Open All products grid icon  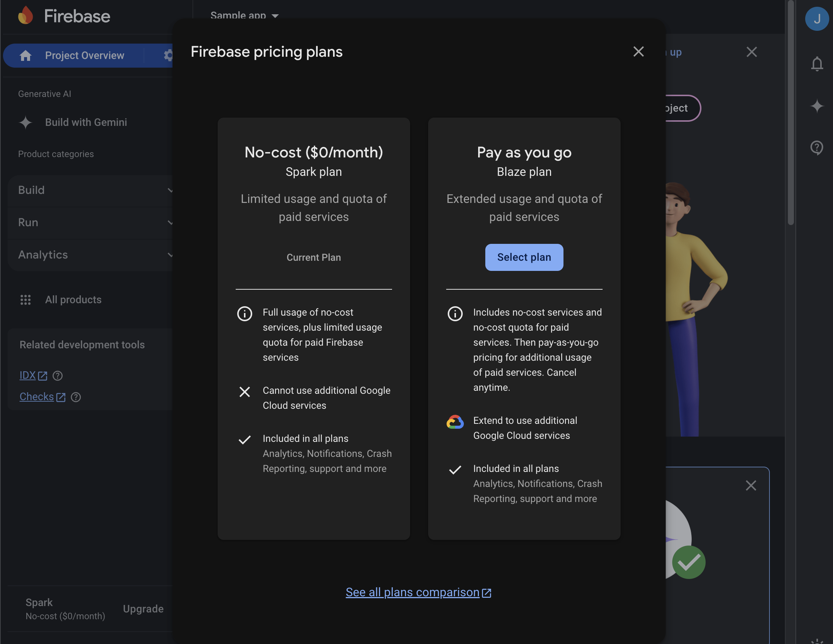pyautogui.click(x=25, y=300)
